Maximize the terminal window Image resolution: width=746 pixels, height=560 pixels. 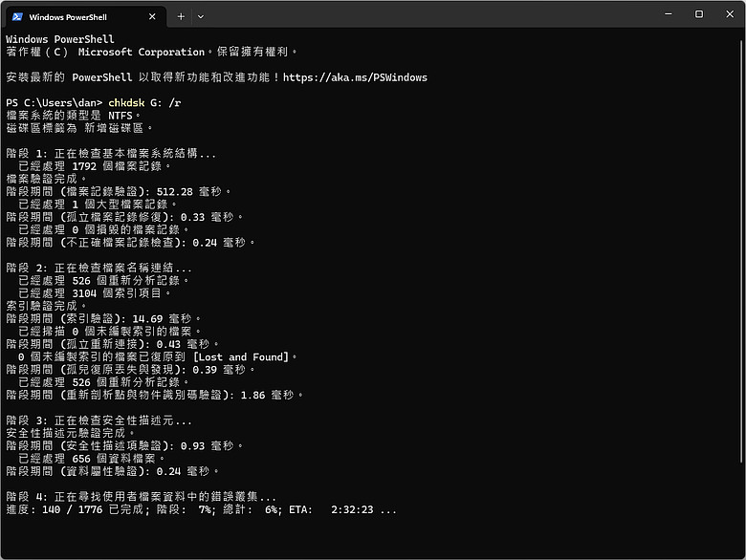pos(699,14)
